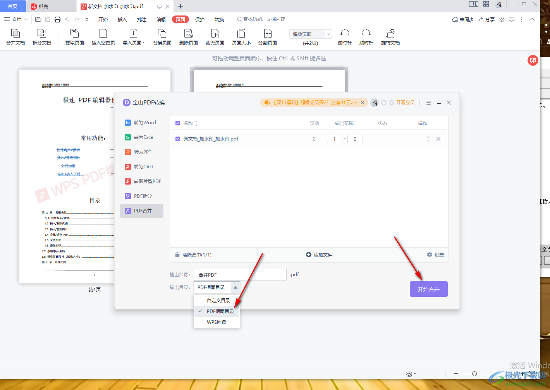This screenshot has width=550, height=390.
Task: Click the print icon in quick toolbar
Action: tap(58, 19)
